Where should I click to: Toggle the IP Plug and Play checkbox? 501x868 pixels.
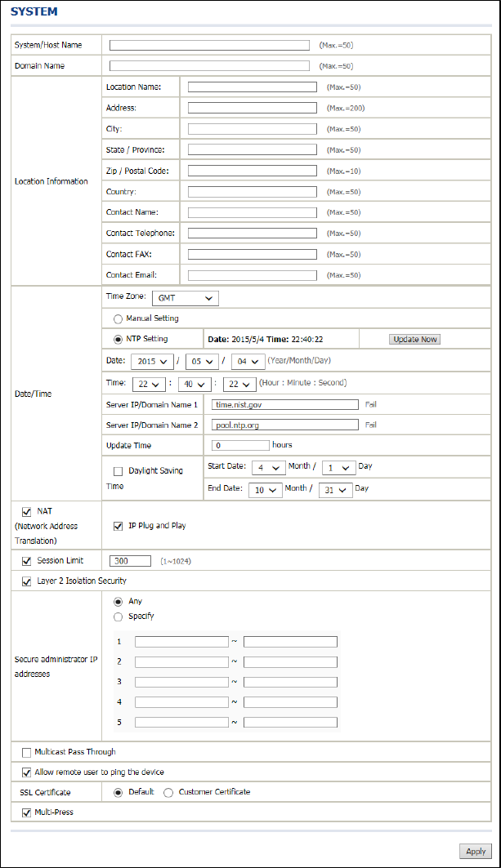click(x=118, y=527)
